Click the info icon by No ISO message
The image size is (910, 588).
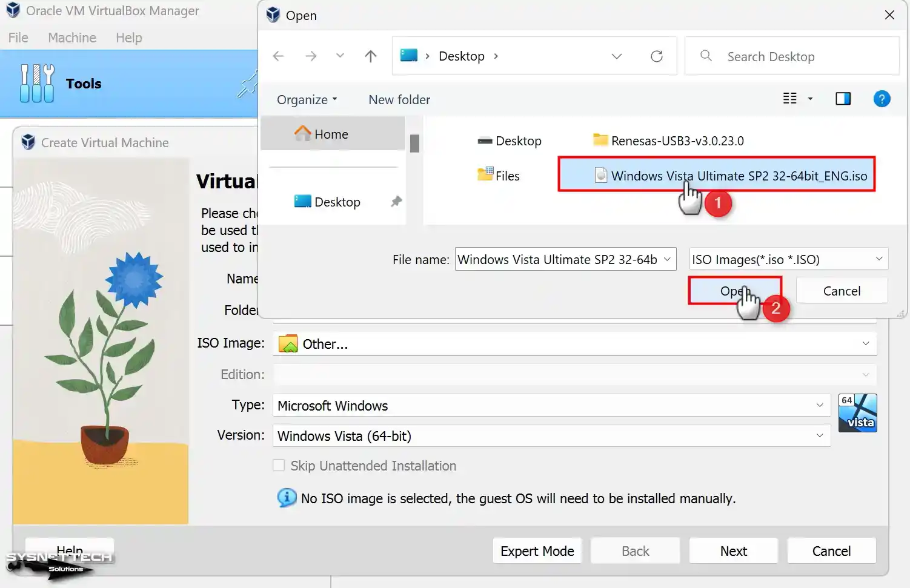(287, 498)
